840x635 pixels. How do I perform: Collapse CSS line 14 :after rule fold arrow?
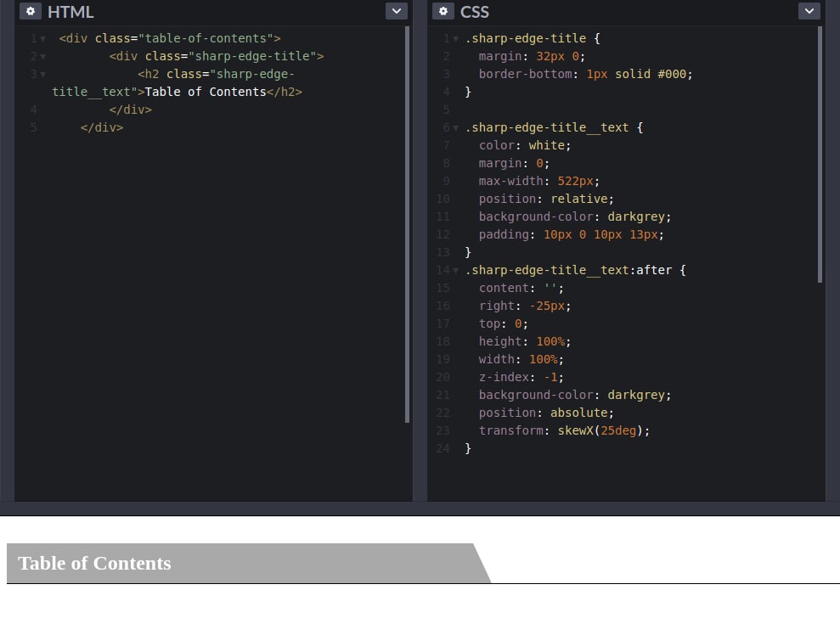tap(455, 270)
